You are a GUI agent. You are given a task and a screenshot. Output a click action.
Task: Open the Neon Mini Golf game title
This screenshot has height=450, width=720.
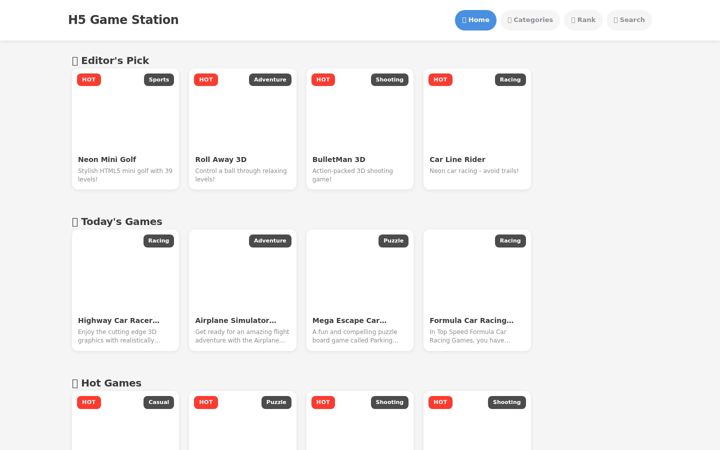pos(107,159)
